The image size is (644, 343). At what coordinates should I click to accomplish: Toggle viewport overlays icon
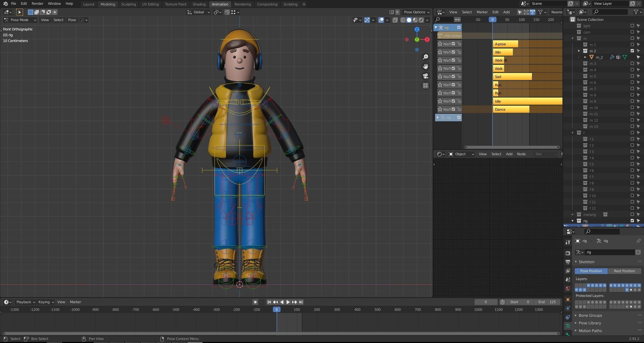point(381,20)
